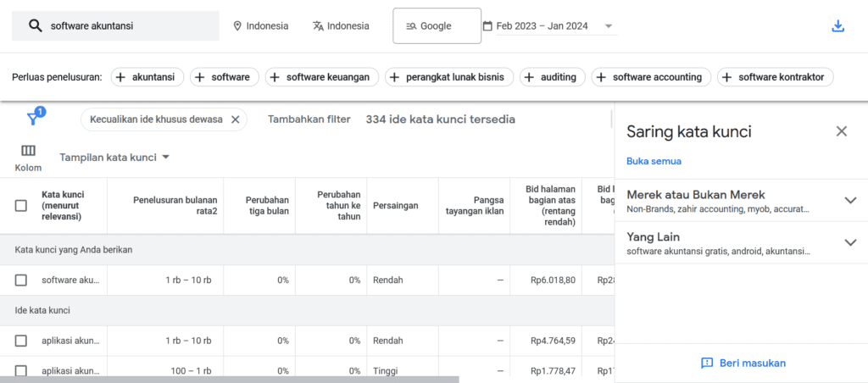868x383 pixels.
Task: Select the Google search network option
Action: [x=437, y=26]
